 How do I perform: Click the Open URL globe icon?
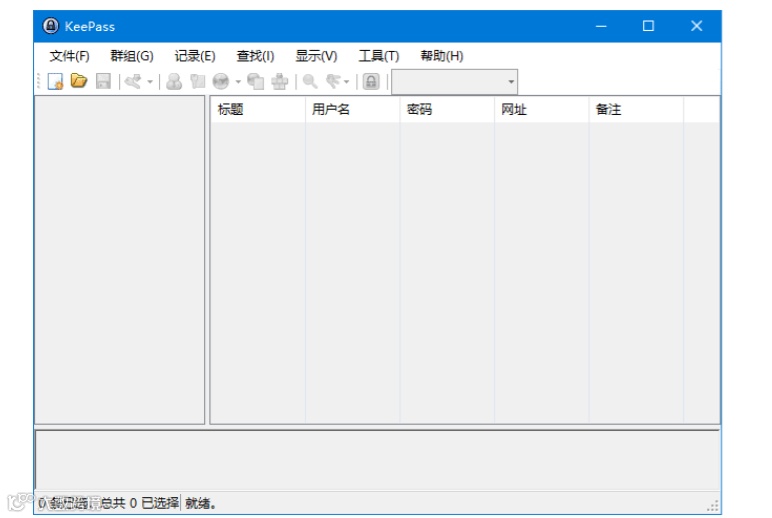pos(221,81)
